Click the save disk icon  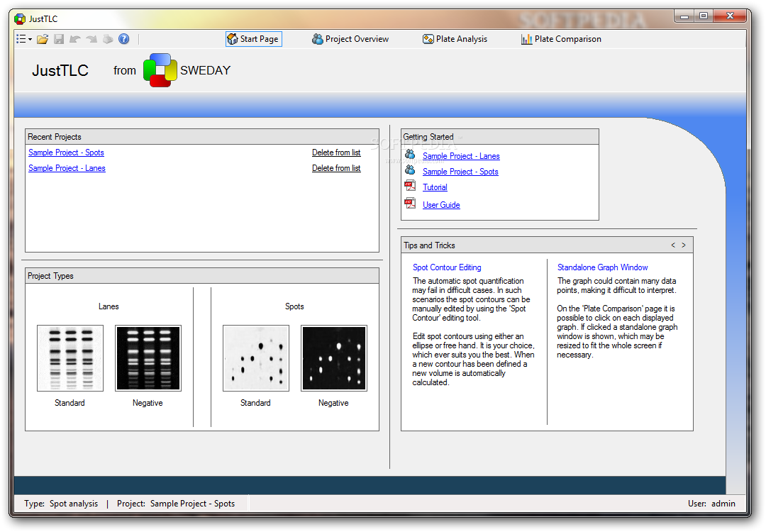coord(59,39)
